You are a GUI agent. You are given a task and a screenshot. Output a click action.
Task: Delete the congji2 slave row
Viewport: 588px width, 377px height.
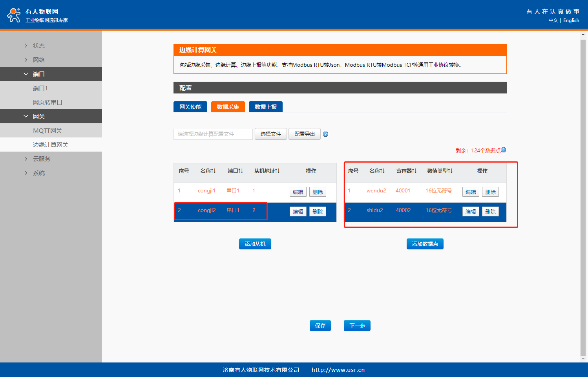pyautogui.click(x=318, y=212)
